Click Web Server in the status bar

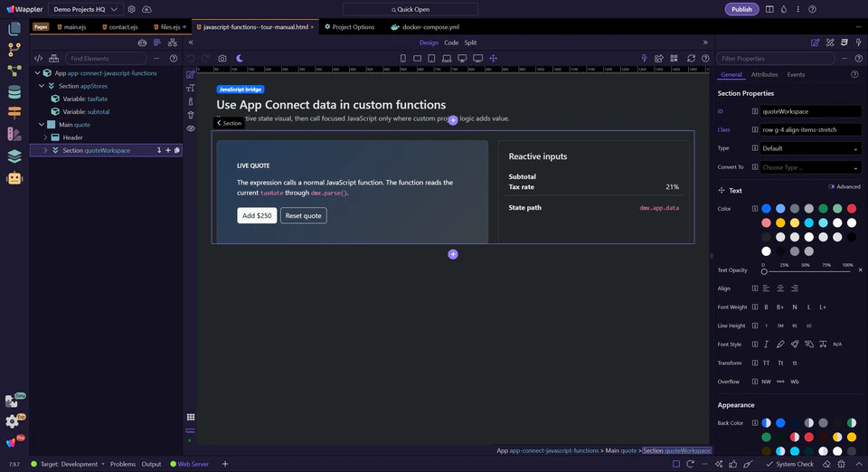189,464
